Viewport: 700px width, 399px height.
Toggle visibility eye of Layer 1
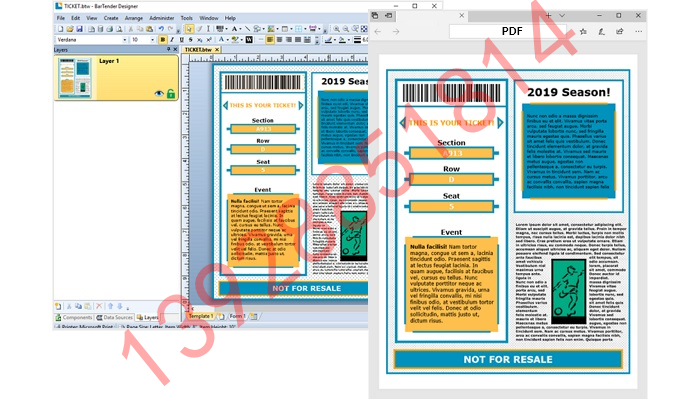pyautogui.click(x=159, y=94)
